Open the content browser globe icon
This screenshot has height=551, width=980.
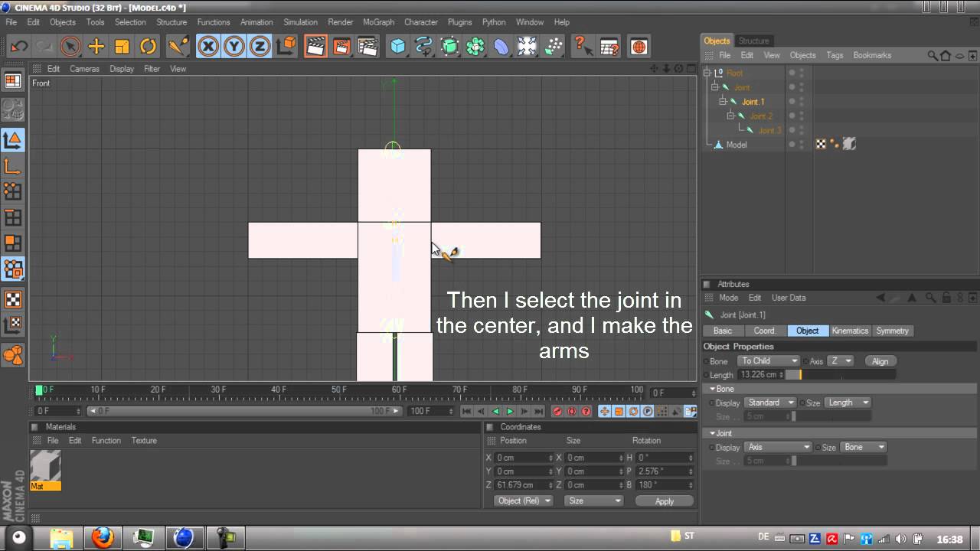coord(639,47)
